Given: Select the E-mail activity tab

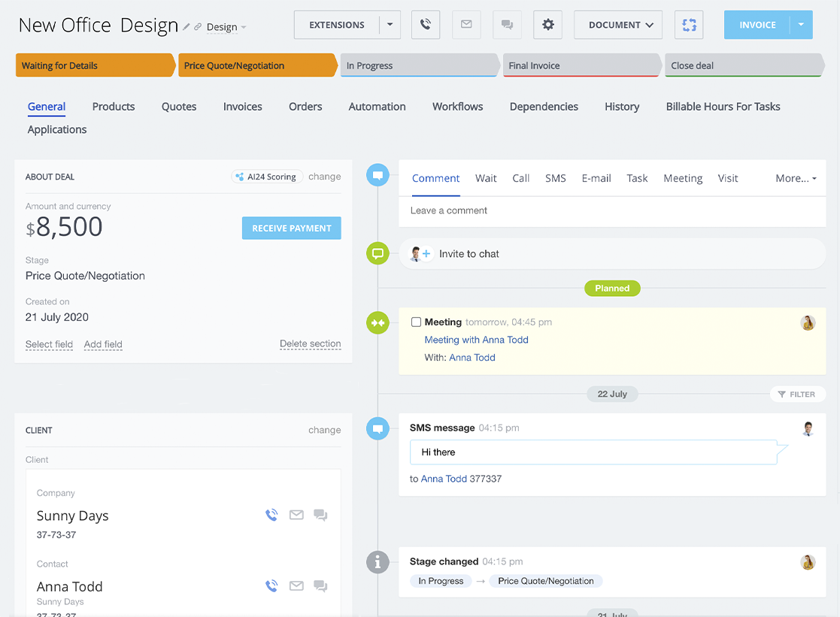Looking at the screenshot, I should [x=596, y=179].
